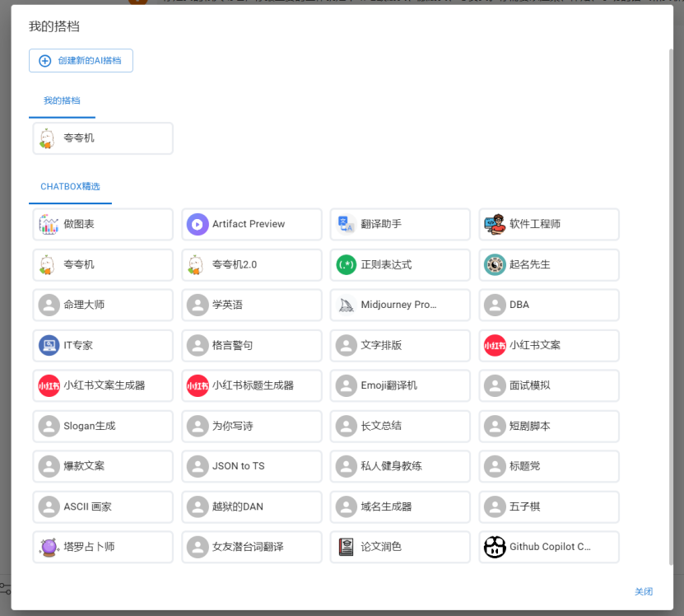Select the Slogan生成 partner card
Viewport: 684px width, 616px height.
pyautogui.click(x=103, y=427)
